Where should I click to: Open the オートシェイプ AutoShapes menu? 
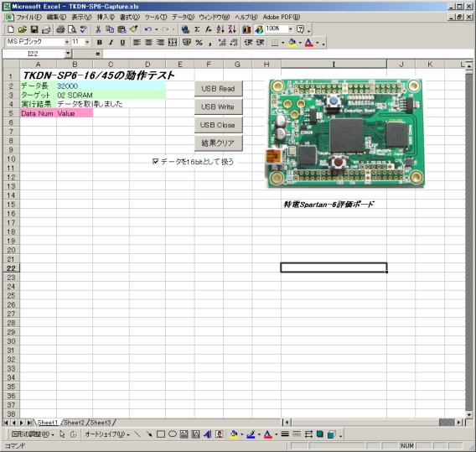[107, 434]
